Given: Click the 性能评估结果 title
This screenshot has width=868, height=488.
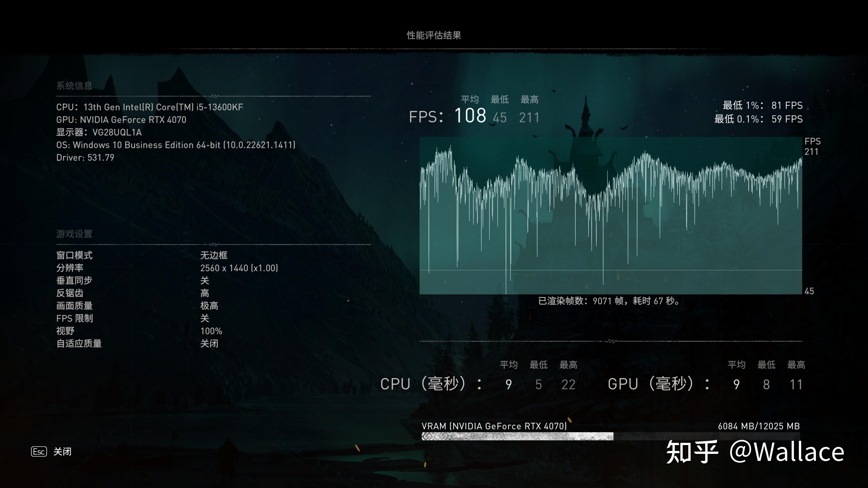Looking at the screenshot, I should click(434, 35).
